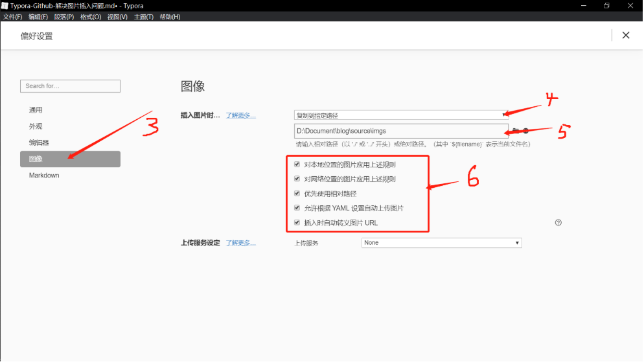Select 通用 in the preferences sidebar
Image resolution: width=644 pixels, height=364 pixels.
70,110
